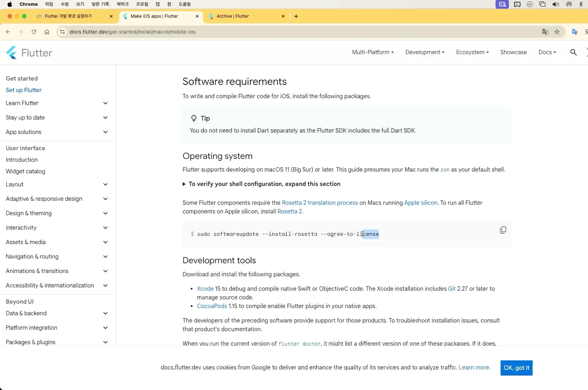Switch to the Archive | Flutter tab

click(x=246, y=16)
